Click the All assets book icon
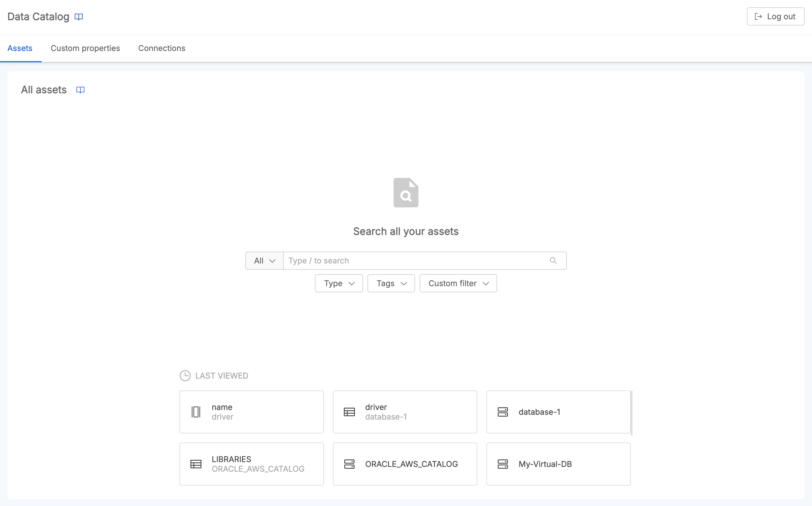 [80, 90]
